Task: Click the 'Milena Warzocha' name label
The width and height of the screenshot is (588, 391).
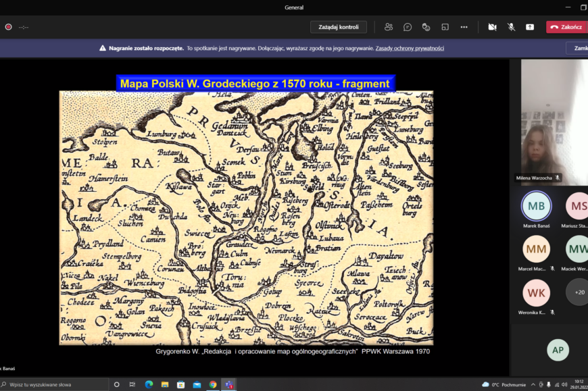Action: (x=534, y=178)
